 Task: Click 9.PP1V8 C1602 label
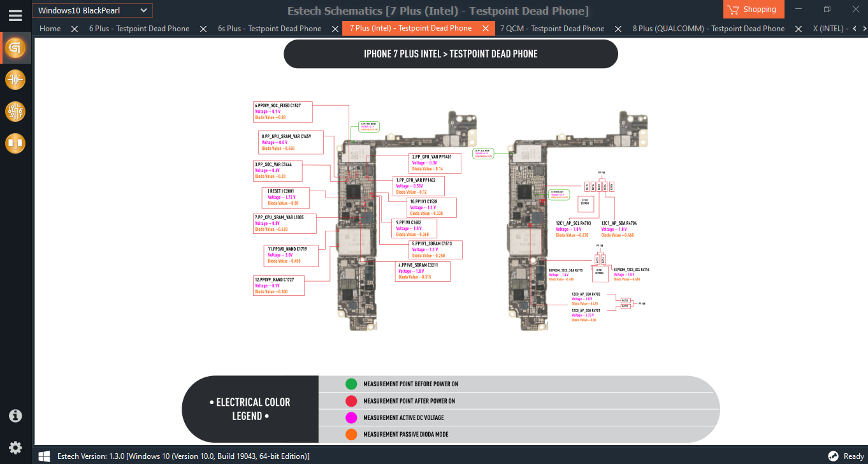(x=409, y=222)
